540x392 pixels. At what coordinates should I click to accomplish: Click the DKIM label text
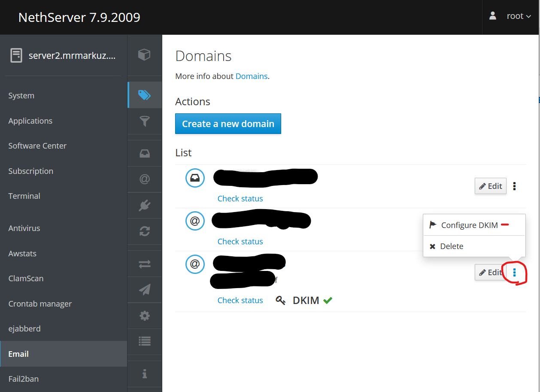pos(306,301)
